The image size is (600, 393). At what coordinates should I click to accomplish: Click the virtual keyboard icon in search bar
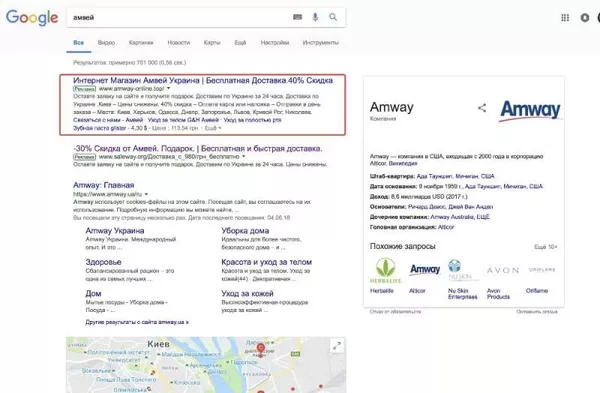[297, 17]
